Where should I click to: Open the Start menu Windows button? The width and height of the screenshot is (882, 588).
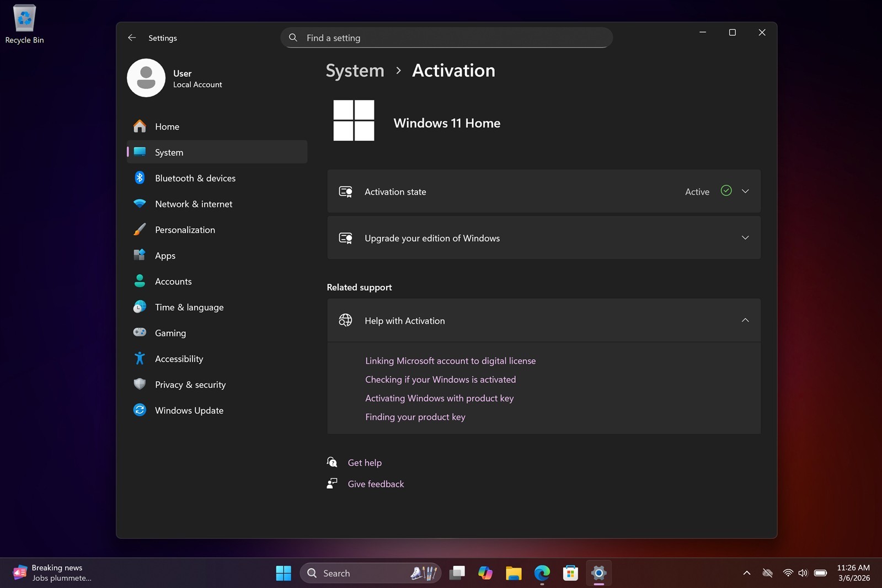click(x=284, y=573)
